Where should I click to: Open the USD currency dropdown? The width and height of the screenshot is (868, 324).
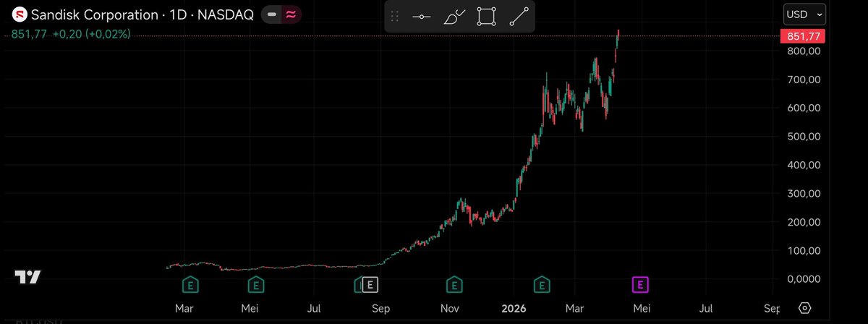pos(804,14)
